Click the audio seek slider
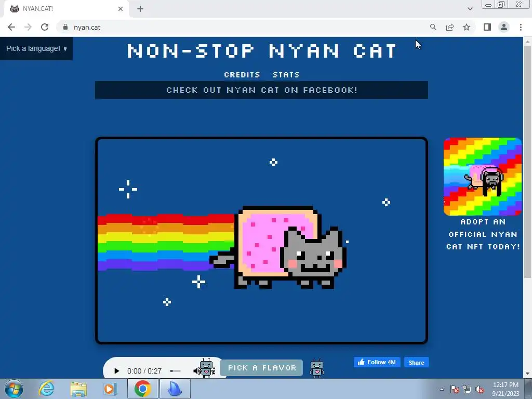The width and height of the screenshot is (532, 399). pos(176,371)
